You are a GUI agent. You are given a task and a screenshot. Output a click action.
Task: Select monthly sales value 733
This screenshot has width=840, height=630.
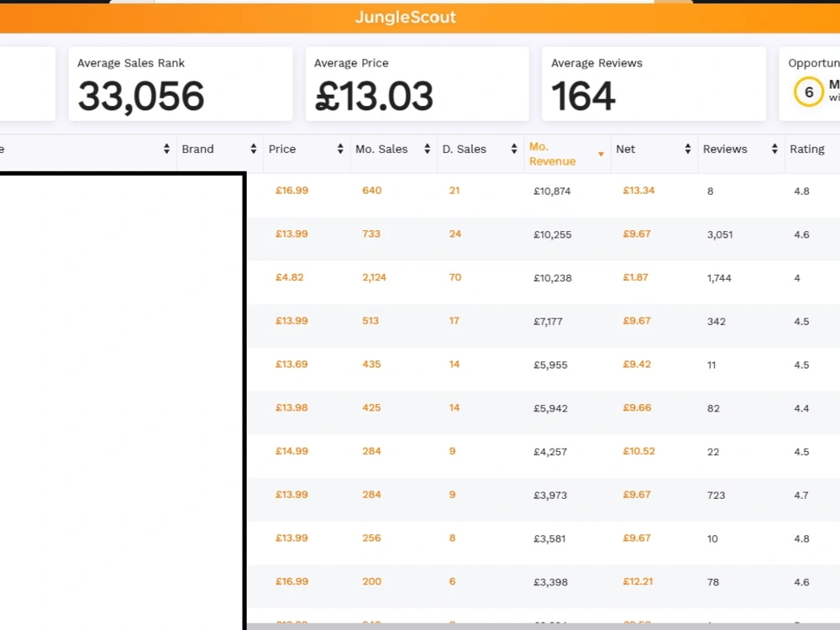click(371, 234)
